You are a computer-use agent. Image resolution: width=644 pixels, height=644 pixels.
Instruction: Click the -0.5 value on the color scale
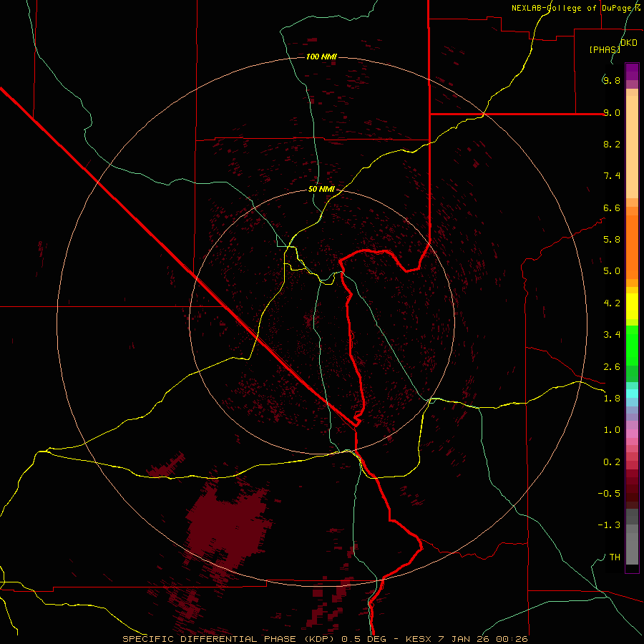[x=609, y=494]
